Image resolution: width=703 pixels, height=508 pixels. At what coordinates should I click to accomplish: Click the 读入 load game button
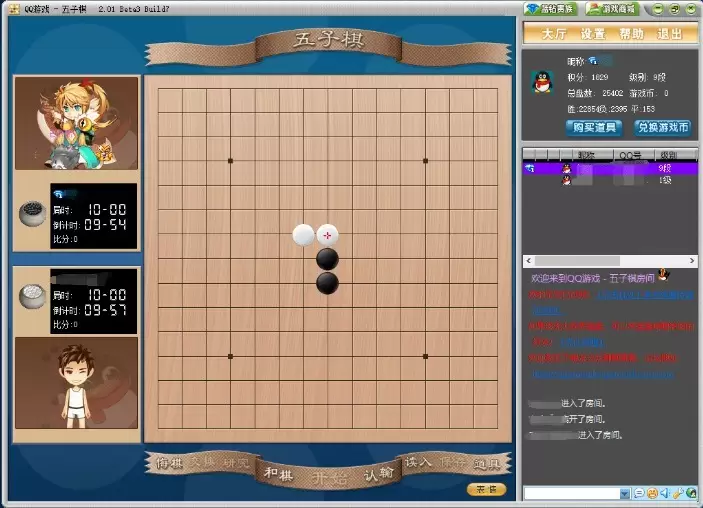[418, 462]
